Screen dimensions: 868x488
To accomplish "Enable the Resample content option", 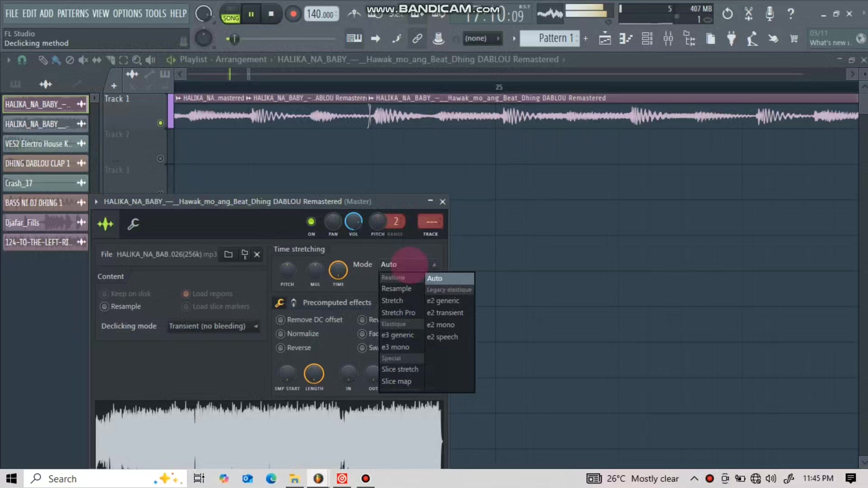I will [121, 306].
